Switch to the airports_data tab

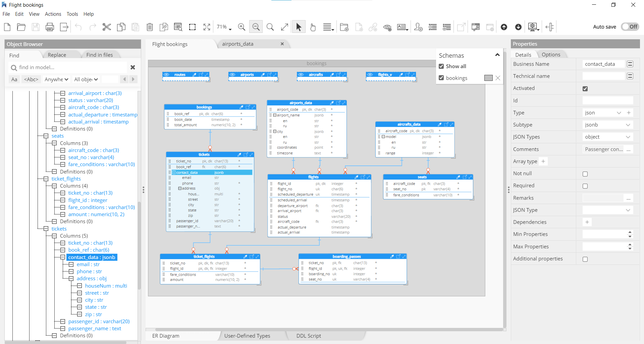pyautogui.click(x=237, y=44)
